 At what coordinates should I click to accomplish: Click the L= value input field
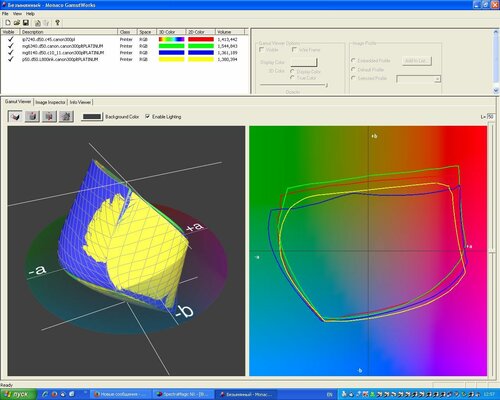[491, 117]
